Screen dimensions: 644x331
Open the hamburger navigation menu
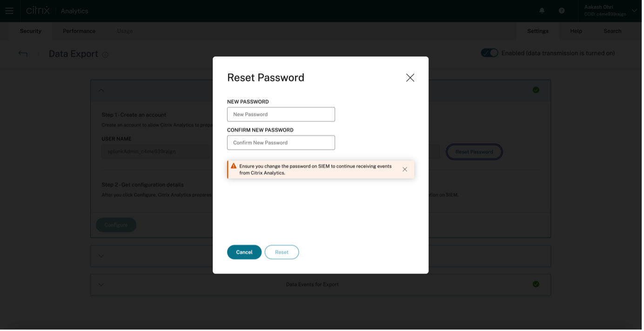coord(9,11)
